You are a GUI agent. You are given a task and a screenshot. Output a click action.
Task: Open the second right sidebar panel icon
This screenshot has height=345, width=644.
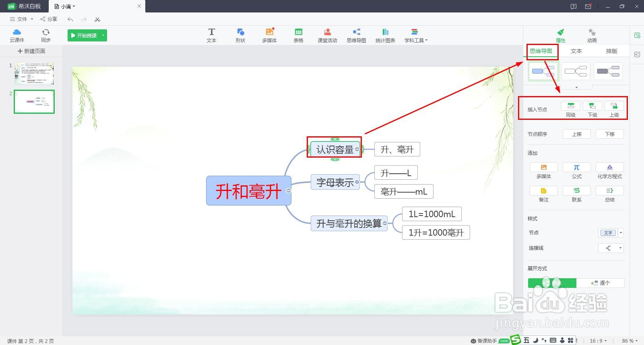[637, 54]
